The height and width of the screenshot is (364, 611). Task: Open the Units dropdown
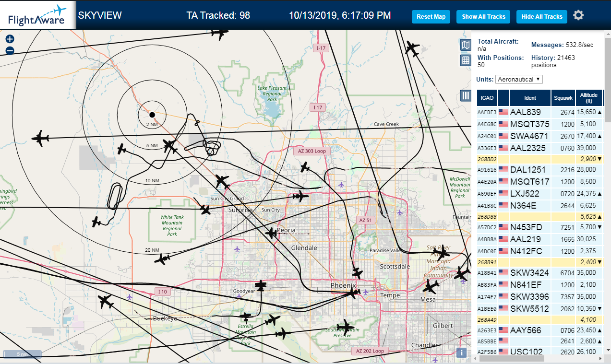519,79
